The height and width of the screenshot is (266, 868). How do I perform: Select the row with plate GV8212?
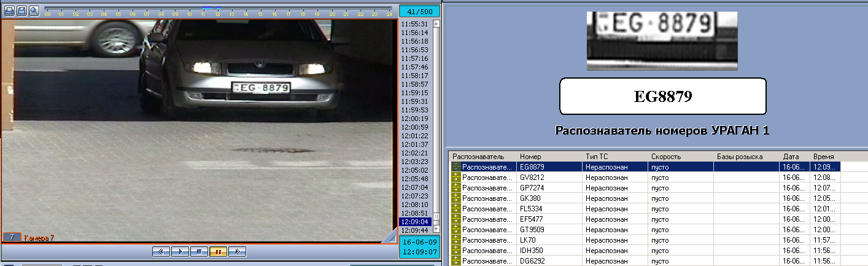[x=532, y=178]
